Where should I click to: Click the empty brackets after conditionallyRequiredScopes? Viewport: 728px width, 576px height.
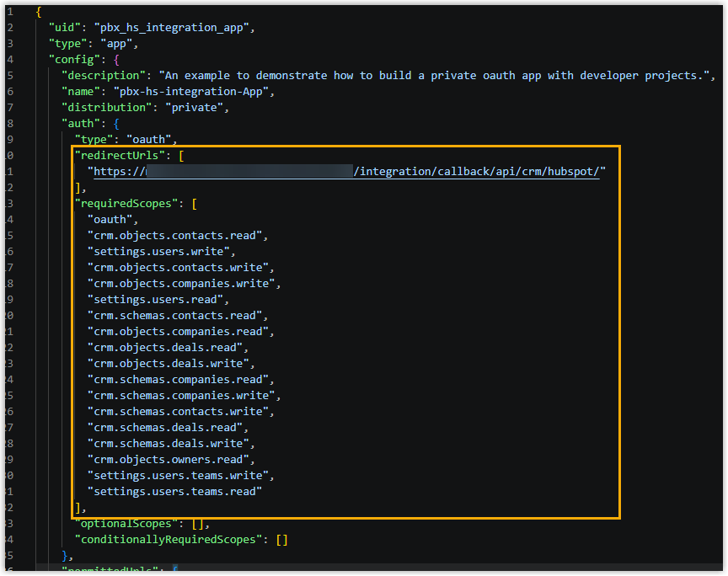(x=281, y=540)
